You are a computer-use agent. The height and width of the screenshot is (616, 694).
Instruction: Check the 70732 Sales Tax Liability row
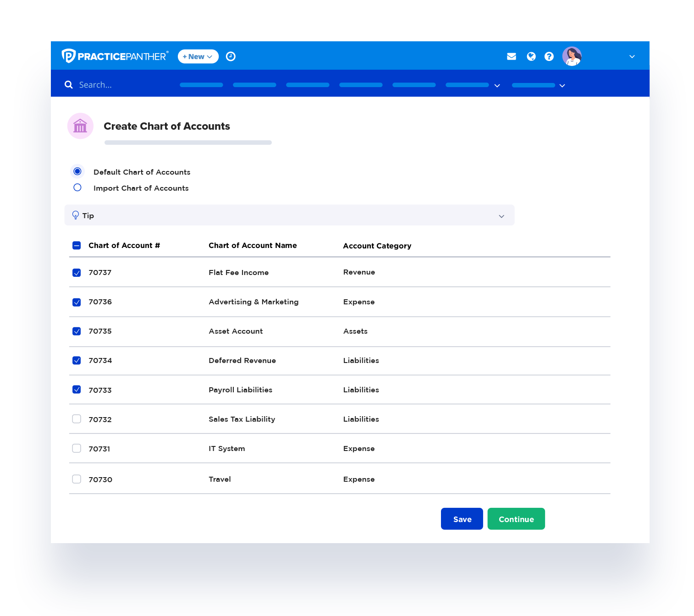click(77, 419)
